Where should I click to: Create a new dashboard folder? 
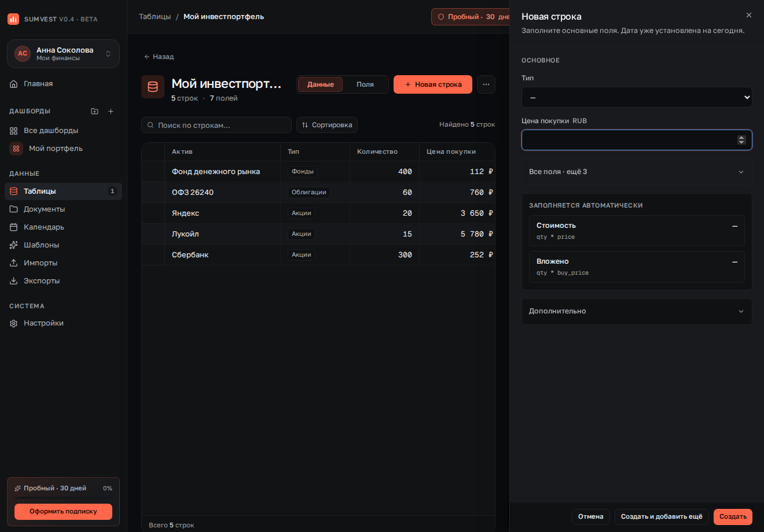coord(95,111)
